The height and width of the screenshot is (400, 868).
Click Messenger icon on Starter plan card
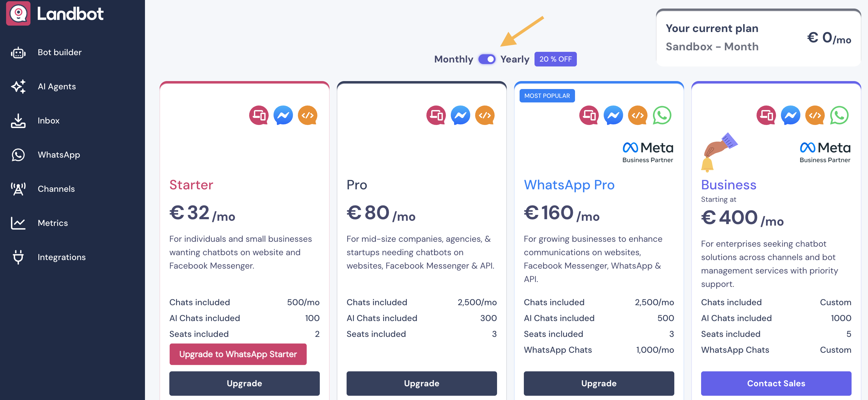pos(283,115)
